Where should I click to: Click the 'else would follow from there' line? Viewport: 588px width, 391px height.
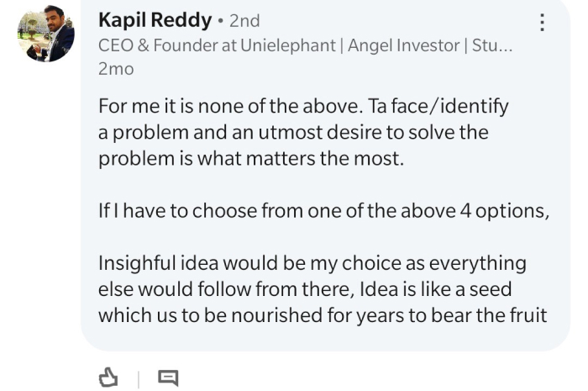(305, 289)
